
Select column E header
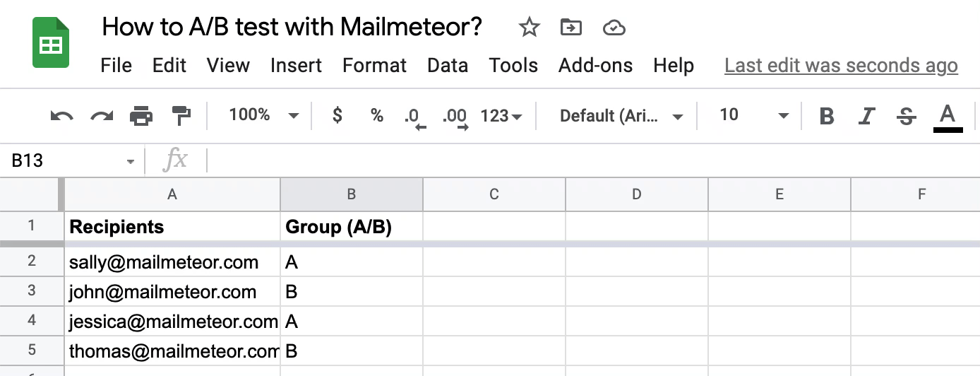779,194
